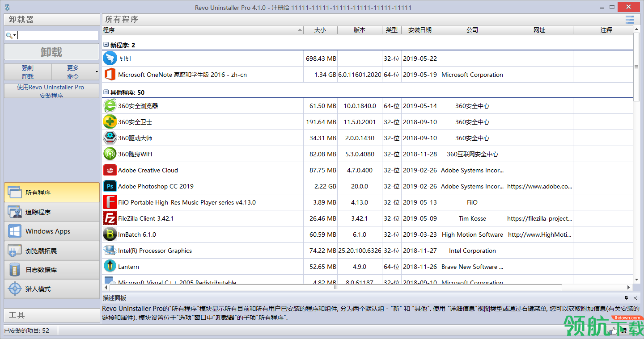Screen dimensions: 644x339
Task: Sort by the 大小 column header
Action: [320, 30]
